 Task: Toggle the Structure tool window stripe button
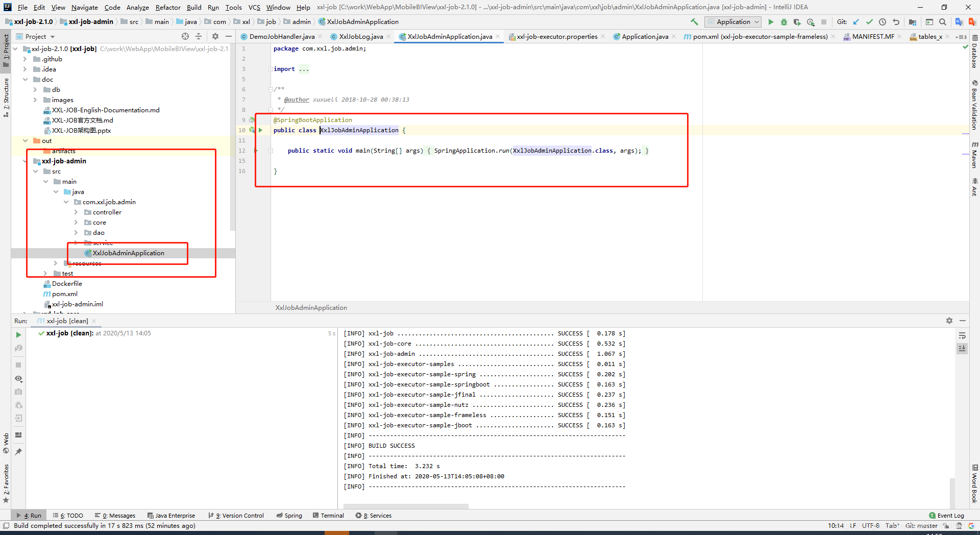pos(6,98)
